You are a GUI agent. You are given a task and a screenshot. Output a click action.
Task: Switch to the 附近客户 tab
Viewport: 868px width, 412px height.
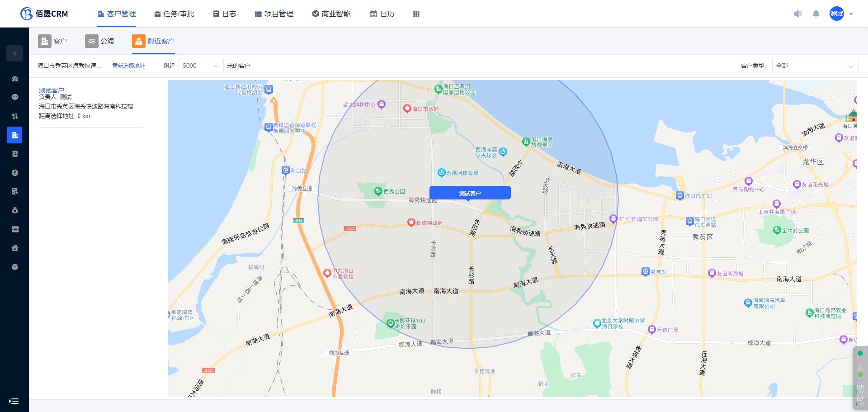click(x=153, y=41)
